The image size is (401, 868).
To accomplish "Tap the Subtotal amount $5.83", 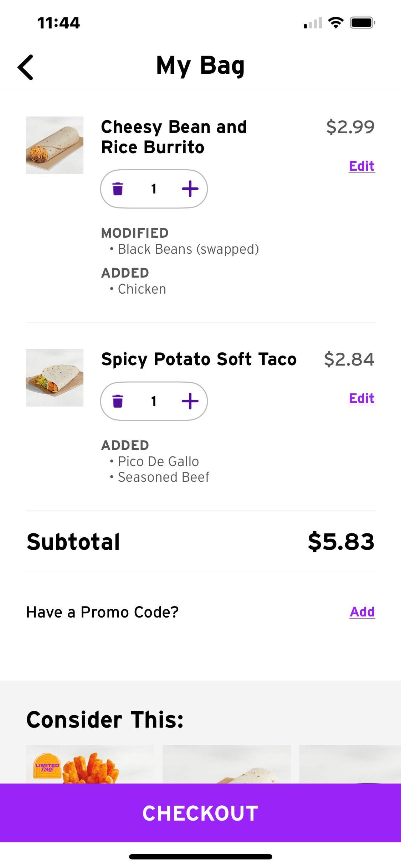I will pyautogui.click(x=341, y=542).
